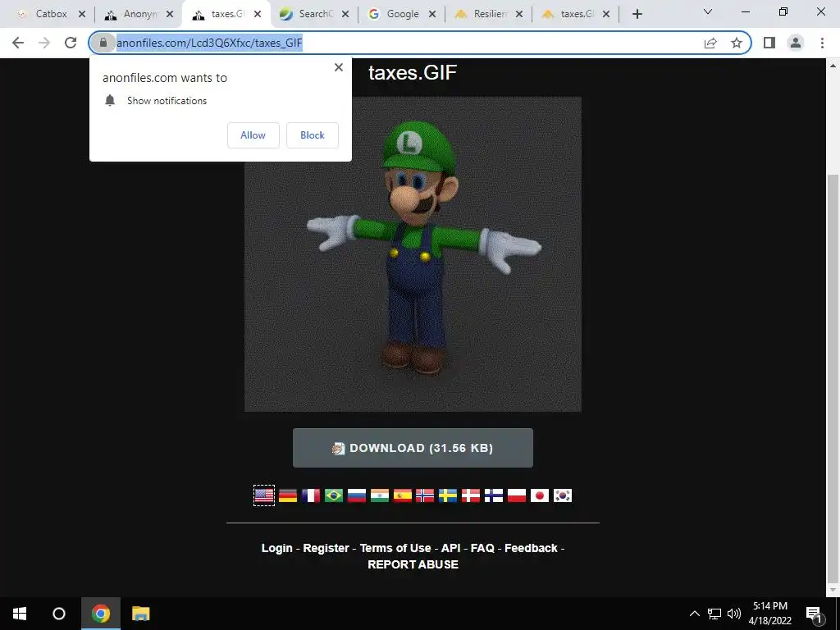Open the tab search chevron
Image resolution: width=840 pixels, height=630 pixels.
(708, 11)
